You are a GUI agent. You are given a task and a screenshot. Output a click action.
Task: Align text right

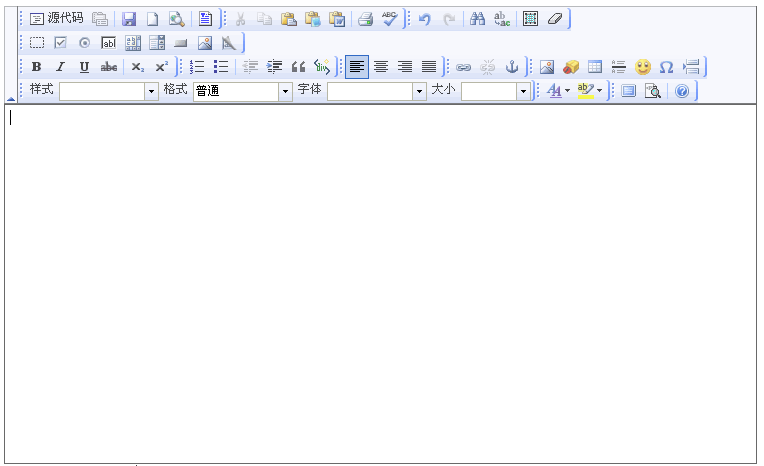pyautogui.click(x=405, y=67)
